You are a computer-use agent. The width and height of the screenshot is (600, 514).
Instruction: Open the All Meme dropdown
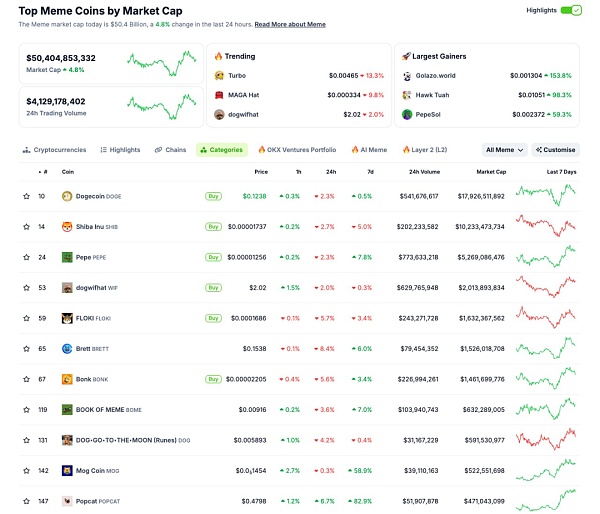point(504,150)
